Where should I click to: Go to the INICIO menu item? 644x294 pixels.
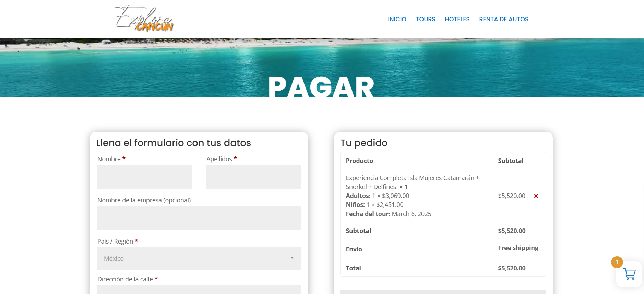coord(397,19)
